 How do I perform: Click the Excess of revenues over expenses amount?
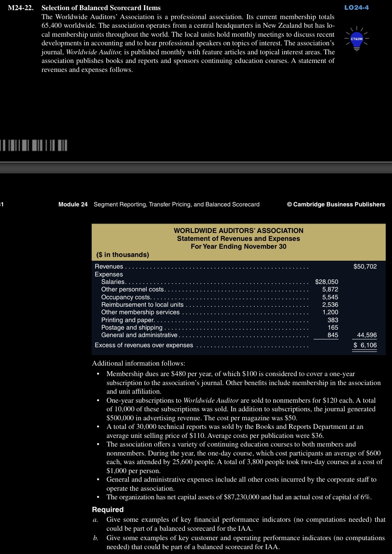pos(365,345)
